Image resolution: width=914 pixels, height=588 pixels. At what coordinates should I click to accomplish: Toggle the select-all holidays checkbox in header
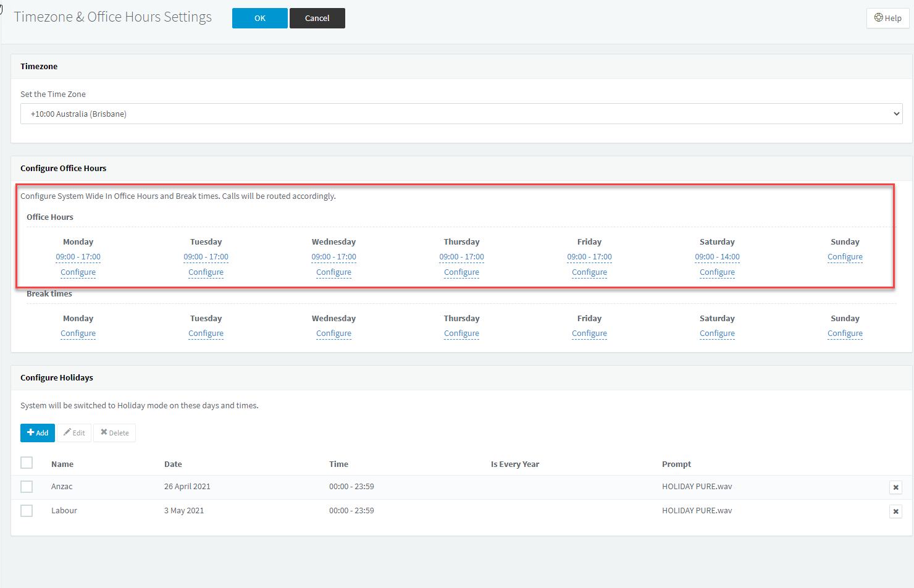click(x=27, y=463)
